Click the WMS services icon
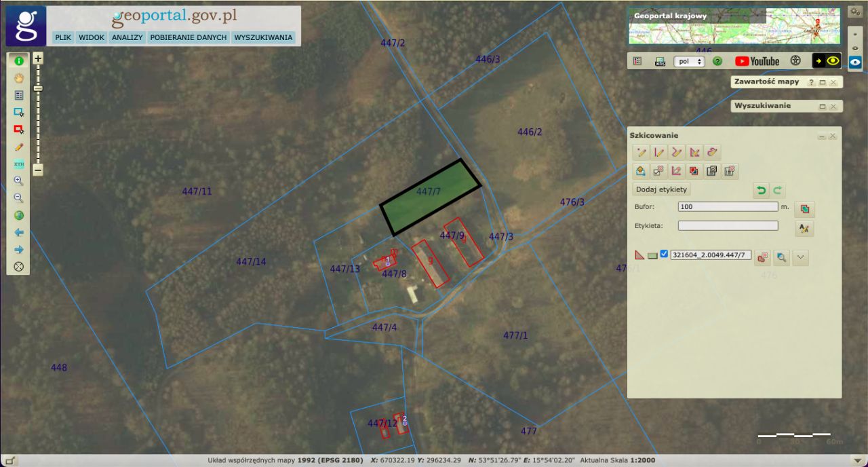The width and height of the screenshot is (868, 467). 660,61
